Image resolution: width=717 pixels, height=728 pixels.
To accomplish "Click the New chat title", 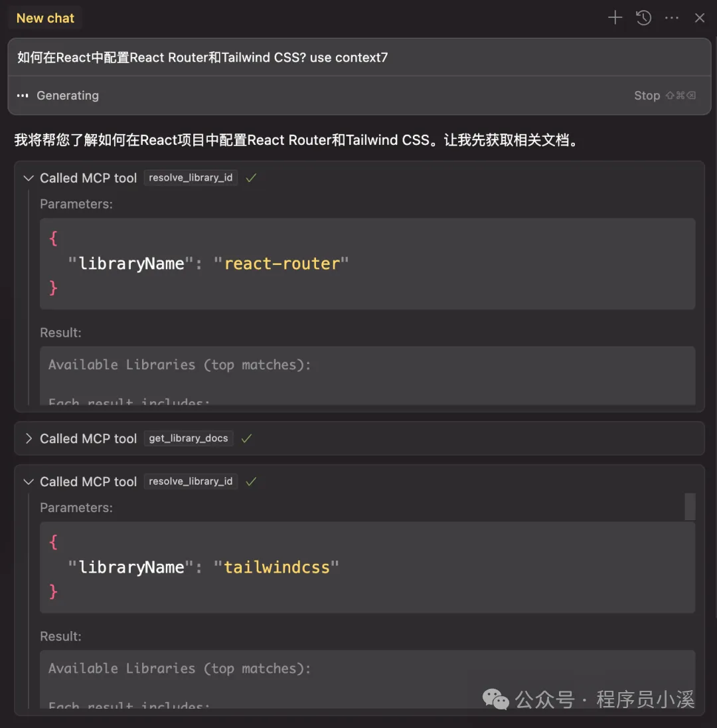I will (44, 18).
